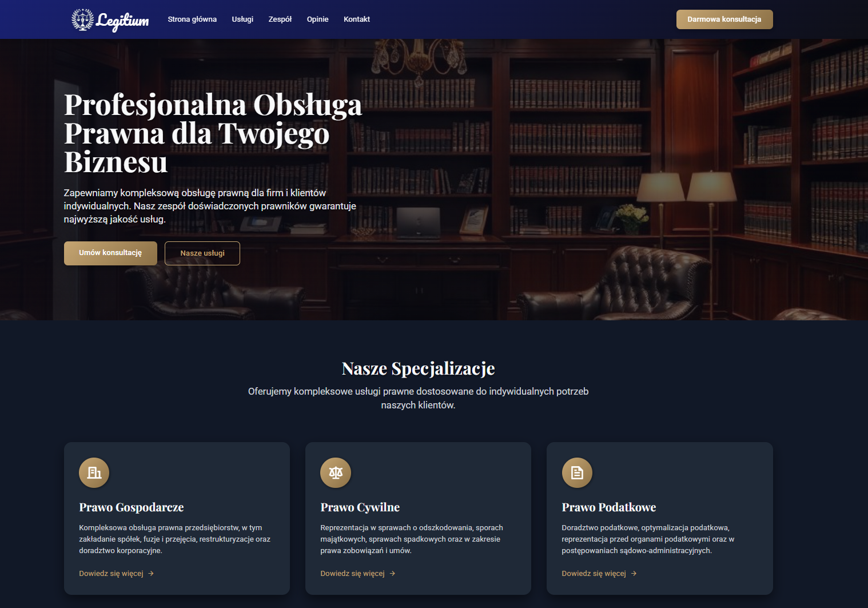The height and width of the screenshot is (608, 868).
Task: Click arrow next to Prawo Gospodarcze's Dowiedz się więcej
Action: 151,574
